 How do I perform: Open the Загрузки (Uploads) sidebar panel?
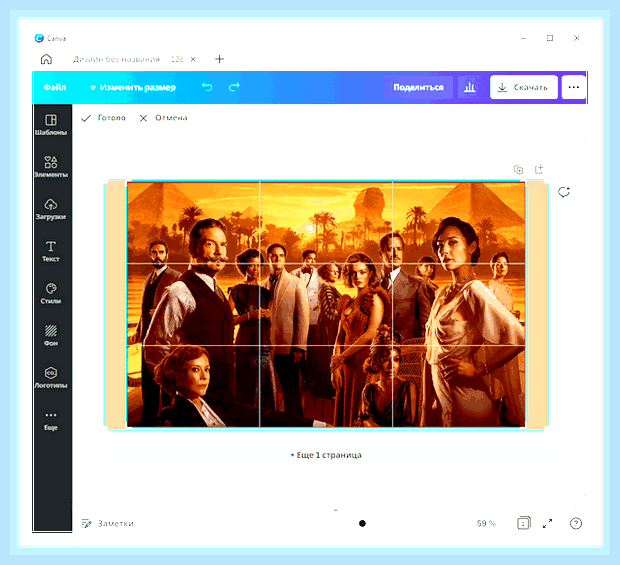tap(51, 209)
